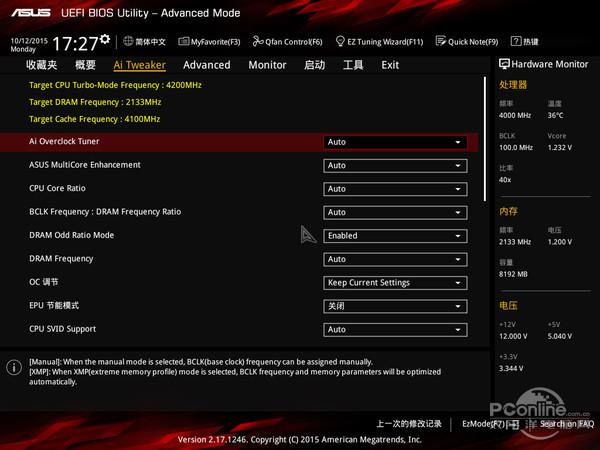This screenshot has width=600, height=450.
Task: Click Target Cache Frequency : 4100MHz text
Action: click(x=95, y=119)
